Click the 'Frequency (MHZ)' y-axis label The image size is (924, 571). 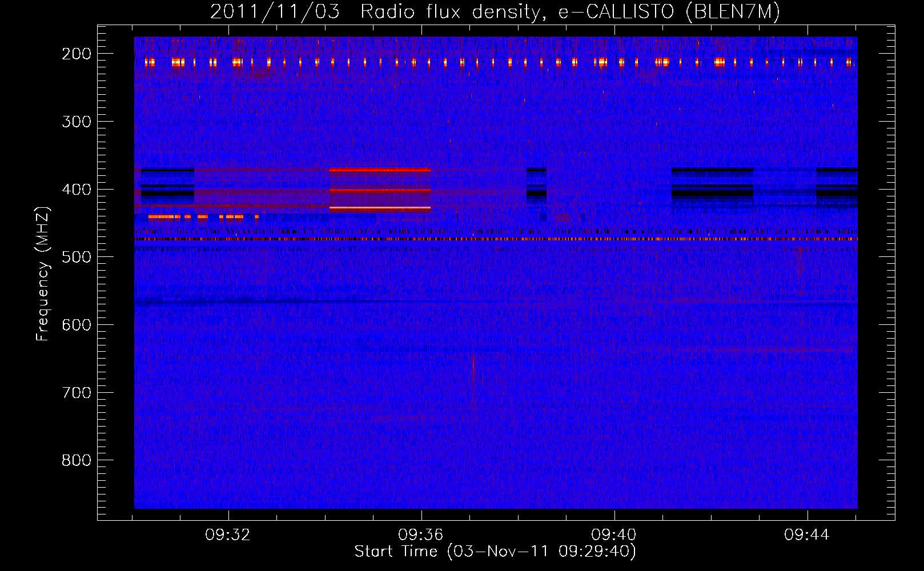pyautogui.click(x=43, y=274)
